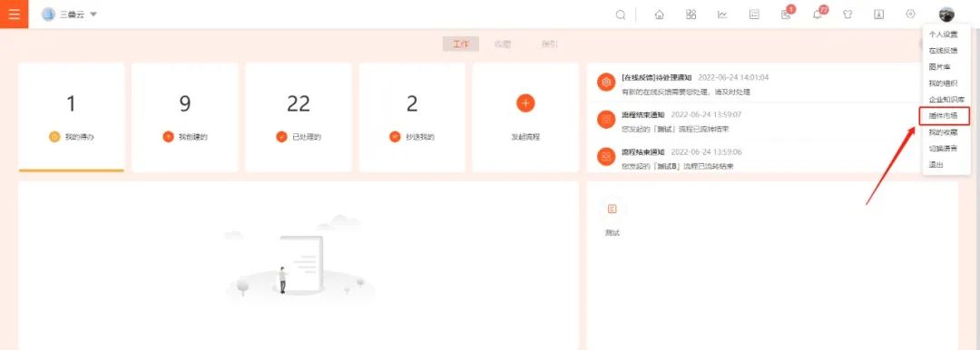This screenshot has width=980, height=350.
Task: Click flow icon beside 13:59:07 notification
Action: 605,120
